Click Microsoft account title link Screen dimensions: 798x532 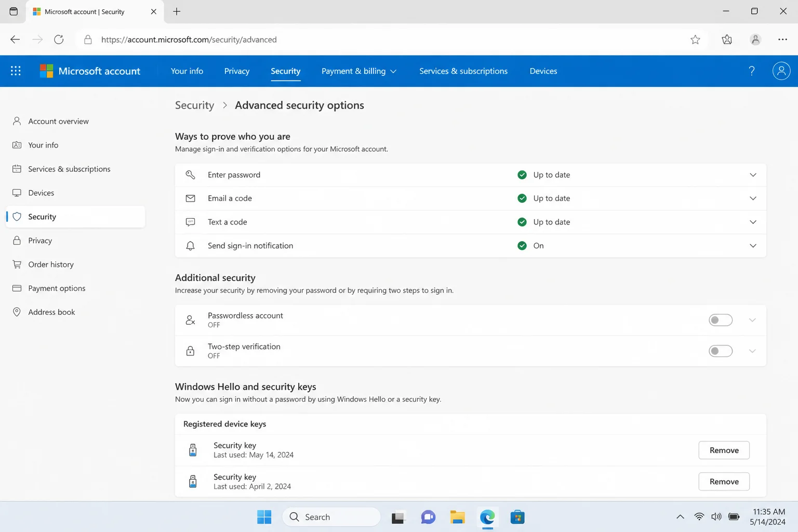tap(99, 71)
